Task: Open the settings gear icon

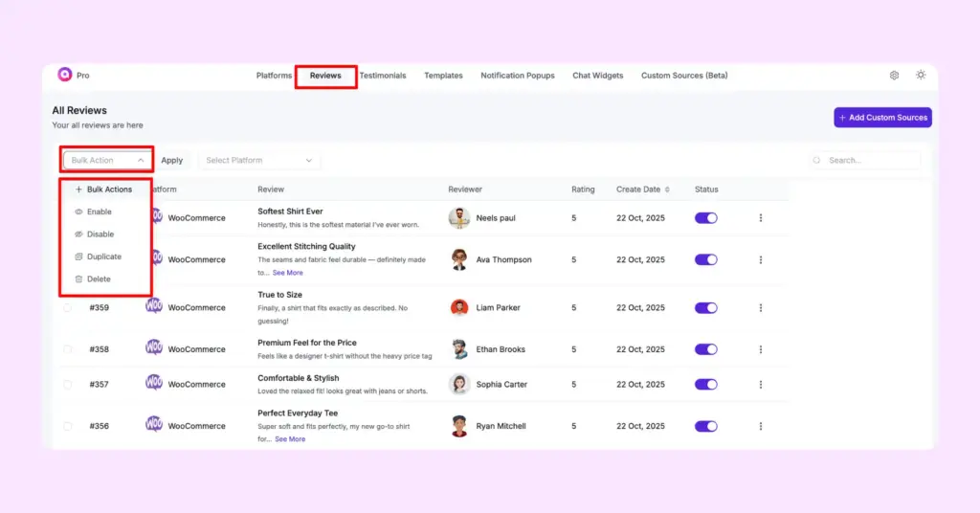Action: (895, 75)
